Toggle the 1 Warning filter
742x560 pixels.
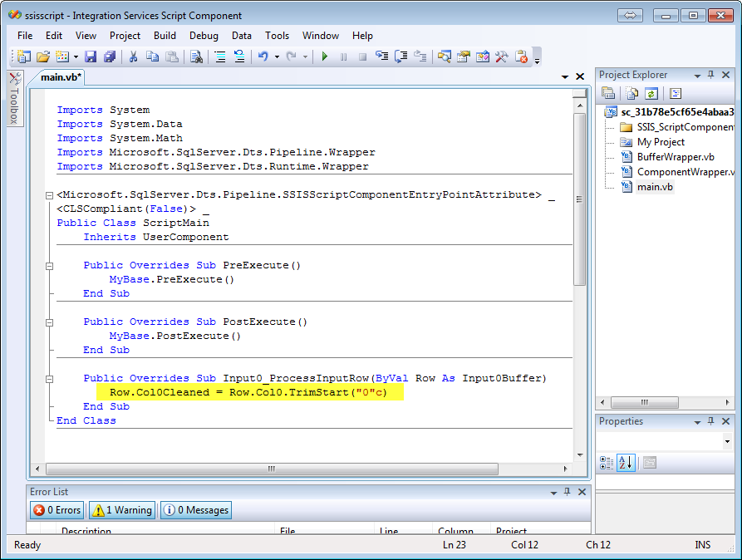click(x=123, y=510)
